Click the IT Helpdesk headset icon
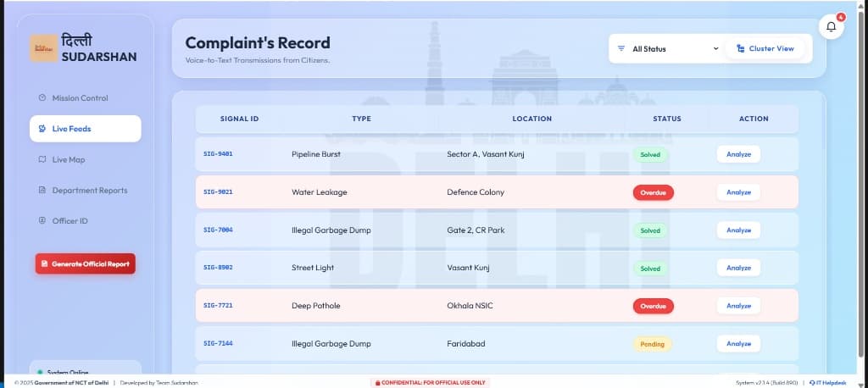 click(x=811, y=383)
